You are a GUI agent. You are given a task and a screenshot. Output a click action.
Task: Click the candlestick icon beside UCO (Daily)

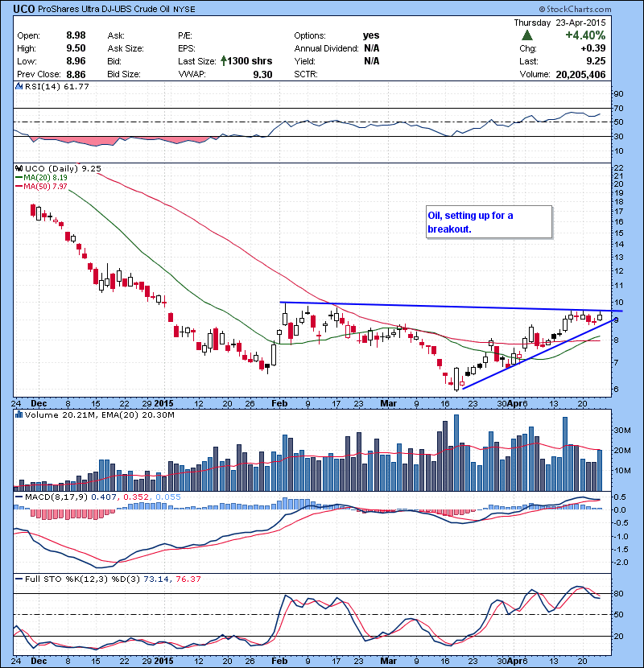(19, 169)
